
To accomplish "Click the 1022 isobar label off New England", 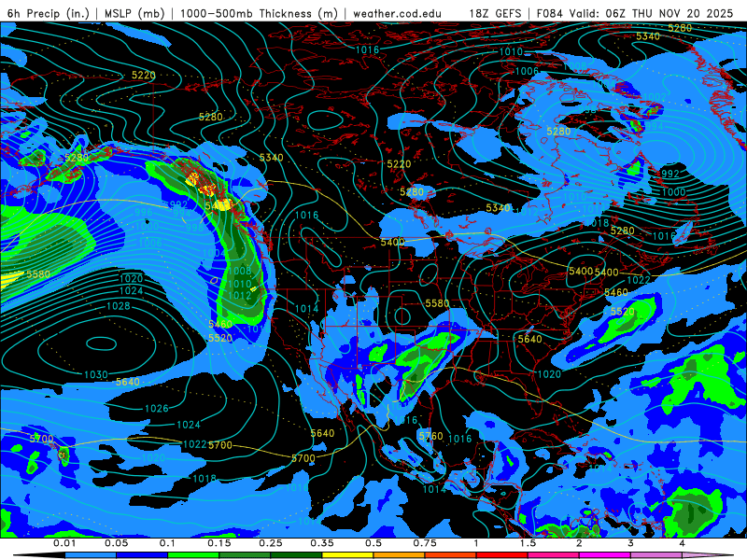I will (x=639, y=279).
